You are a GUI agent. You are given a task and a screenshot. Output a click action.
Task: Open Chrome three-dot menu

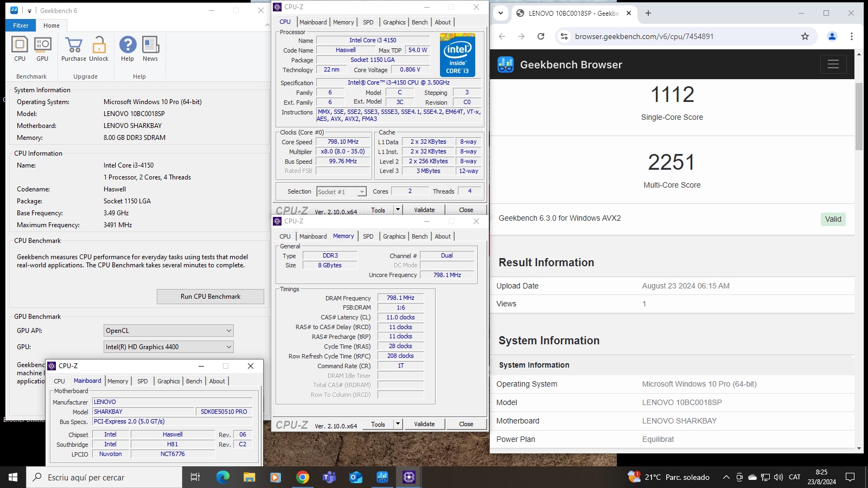[x=852, y=36]
